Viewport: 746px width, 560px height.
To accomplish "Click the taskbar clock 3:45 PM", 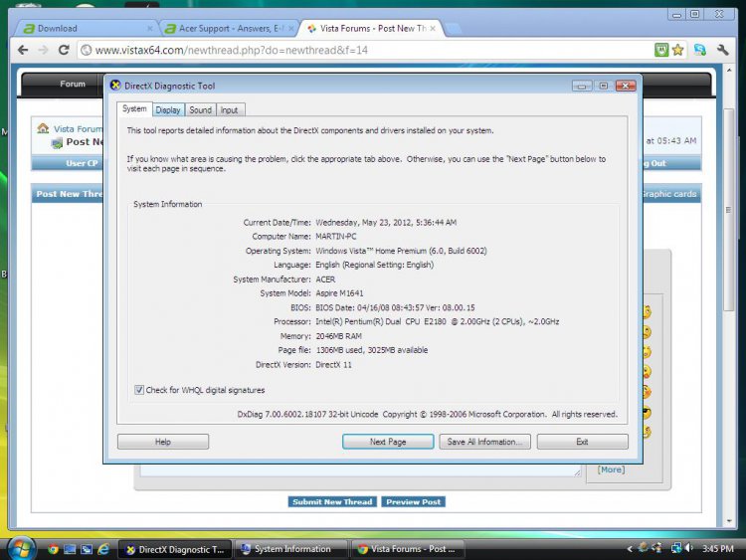I will click(717, 549).
